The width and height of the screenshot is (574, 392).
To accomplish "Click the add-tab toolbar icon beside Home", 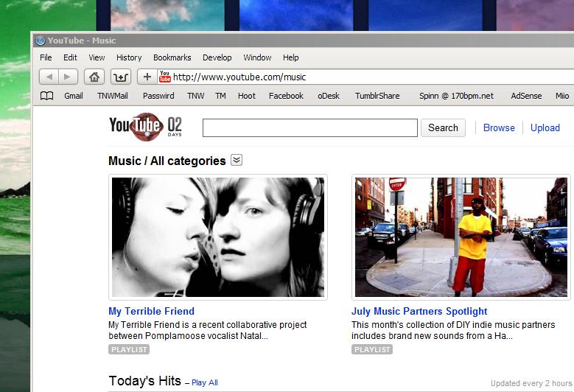I will (x=121, y=77).
